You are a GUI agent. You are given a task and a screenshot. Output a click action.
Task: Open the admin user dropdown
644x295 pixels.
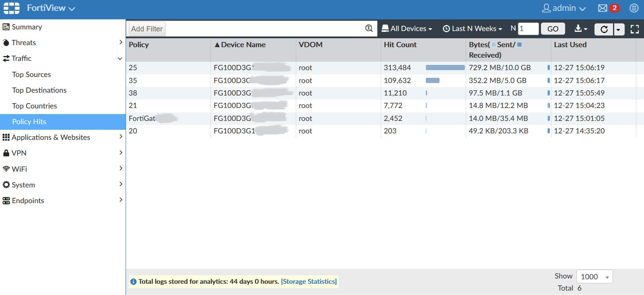click(563, 8)
